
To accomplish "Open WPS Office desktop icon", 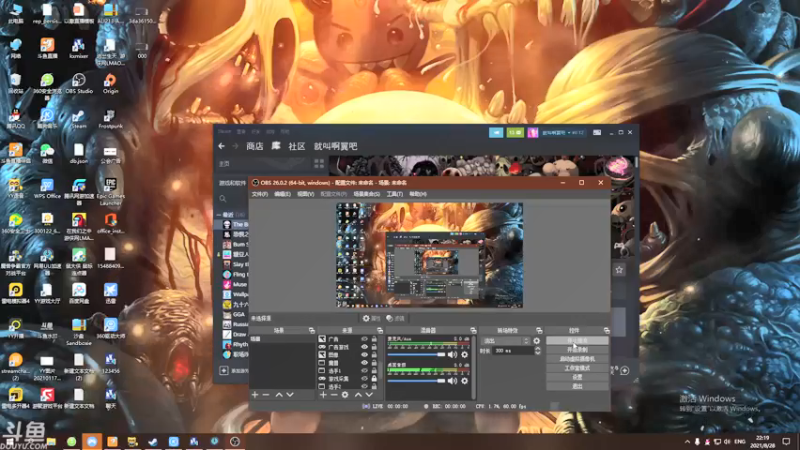I will point(47,189).
